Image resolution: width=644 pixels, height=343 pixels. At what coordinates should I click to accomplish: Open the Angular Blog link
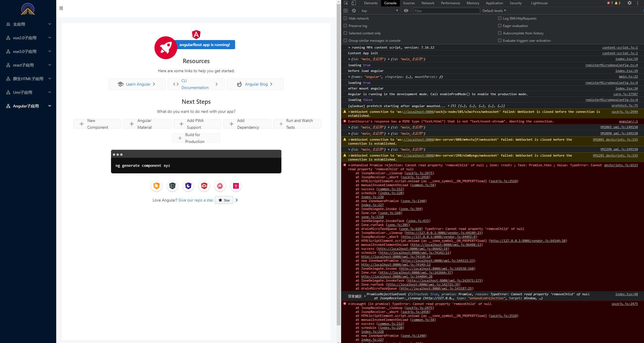coord(255,84)
